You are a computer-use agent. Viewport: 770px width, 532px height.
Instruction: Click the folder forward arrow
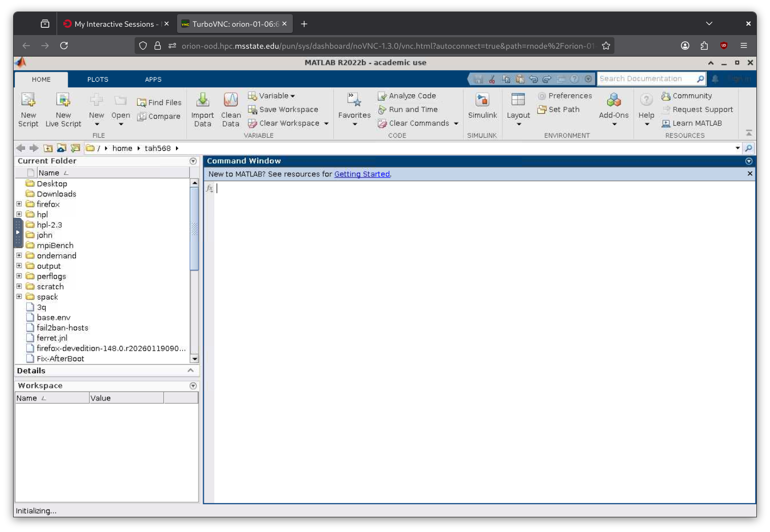34,148
